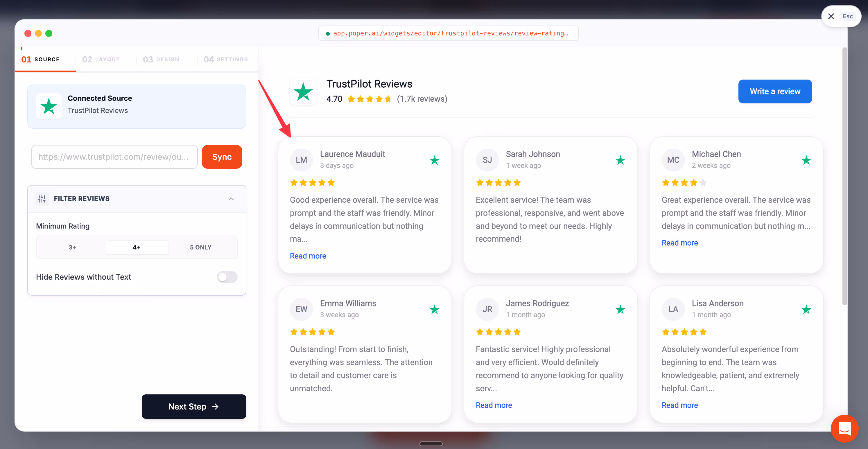The width and height of the screenshot is (868, 449).
Task: Click the overall 4.70 star rating row
Action: click(369, 99)
